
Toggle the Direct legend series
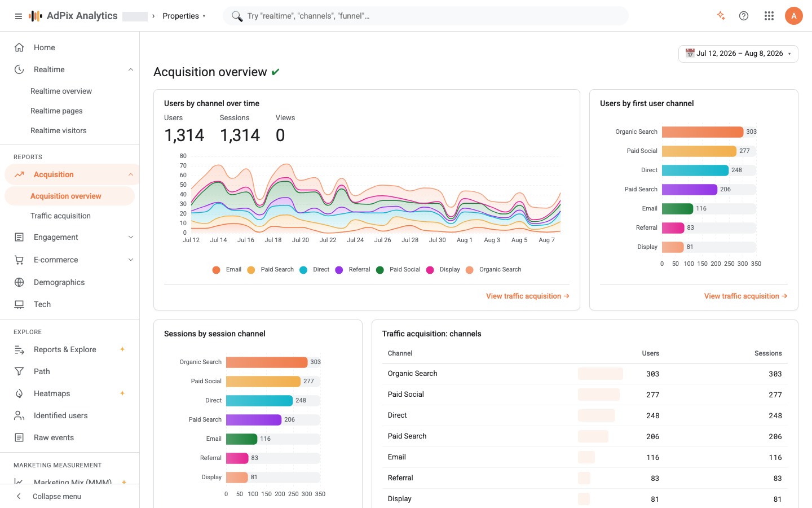point(315,270)
